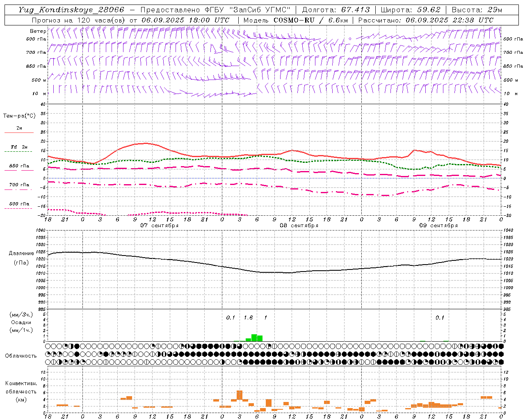Click 700 гПа in the temperature legend
525x420 pixels.
tap(19, 185)
